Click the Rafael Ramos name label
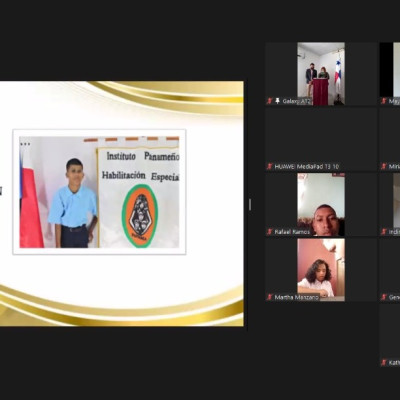The image size is (400, 400). (x=292, y=232)
